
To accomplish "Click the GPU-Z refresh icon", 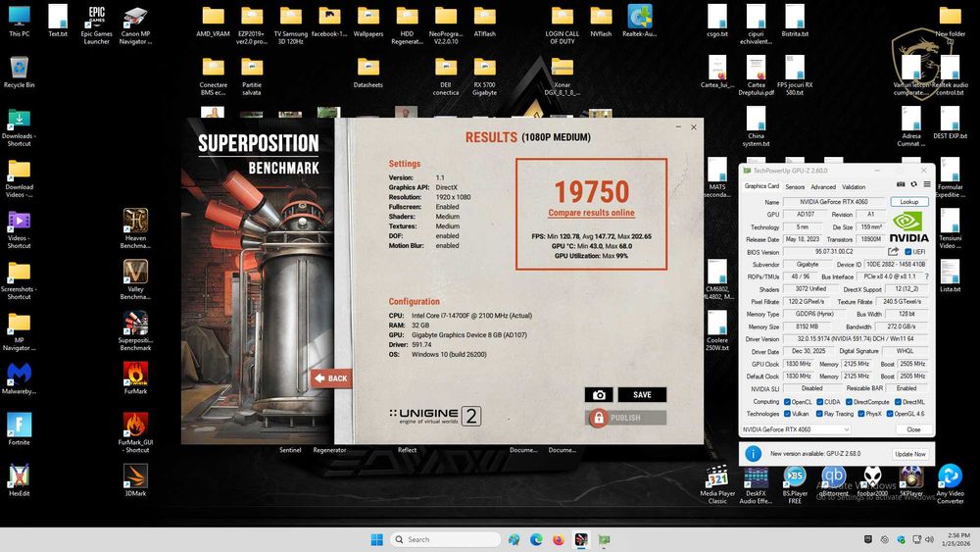I will click(x=913, y=184).
